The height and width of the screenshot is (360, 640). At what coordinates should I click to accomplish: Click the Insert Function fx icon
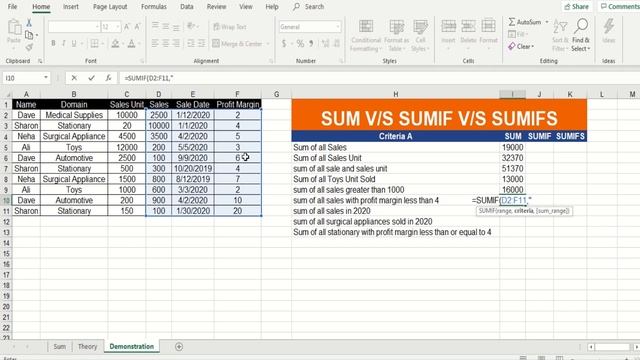pyautogui.click(x=108, y=78)
